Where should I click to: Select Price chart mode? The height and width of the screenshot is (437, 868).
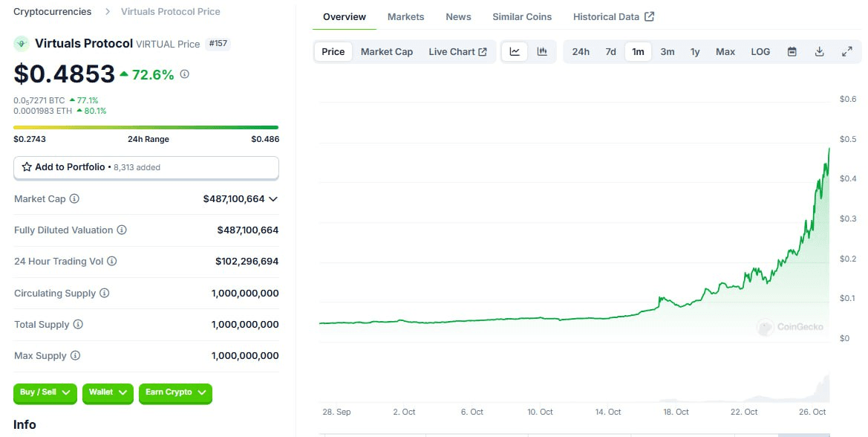(x=333, y=51)
